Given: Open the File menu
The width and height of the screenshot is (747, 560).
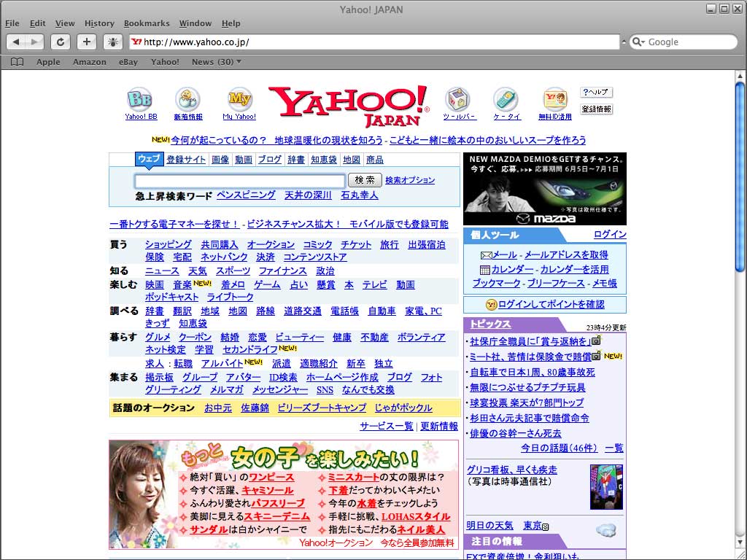Looking at the screenshot, I should [x=12, y=23].
